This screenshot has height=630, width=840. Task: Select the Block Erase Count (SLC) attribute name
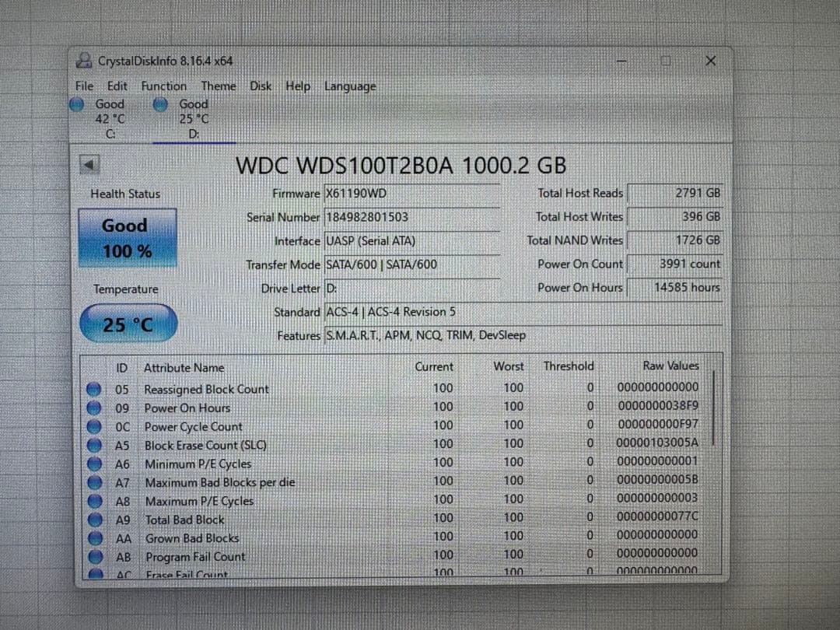pyautogui.click(x=205, y=445)
